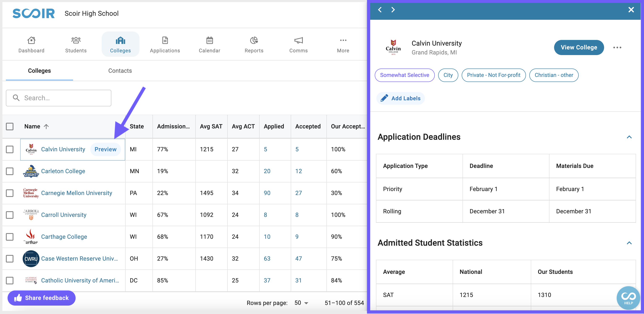Image resolution: width=644 pixels, height=314 pixels.
Task: Click the View College button
Action: tap(579, 47)
